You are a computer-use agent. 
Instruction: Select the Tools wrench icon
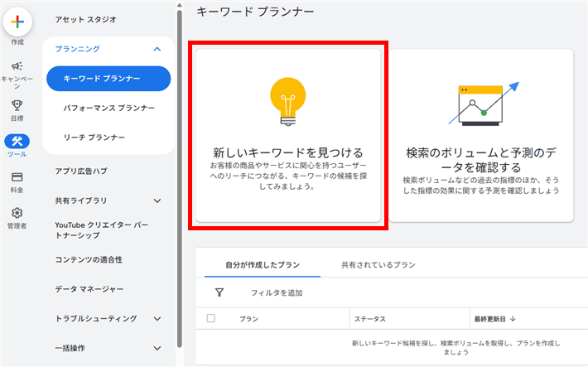[17, 142]
